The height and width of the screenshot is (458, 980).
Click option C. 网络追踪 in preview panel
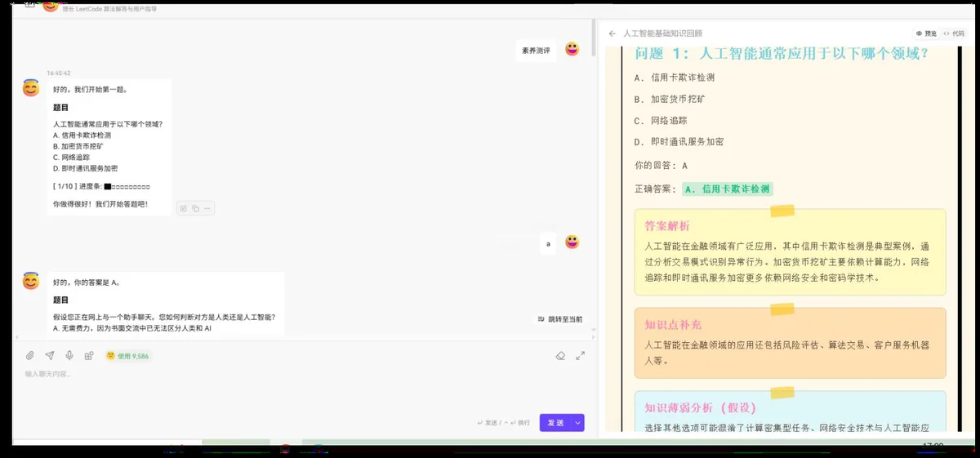[x=661, y=120]
